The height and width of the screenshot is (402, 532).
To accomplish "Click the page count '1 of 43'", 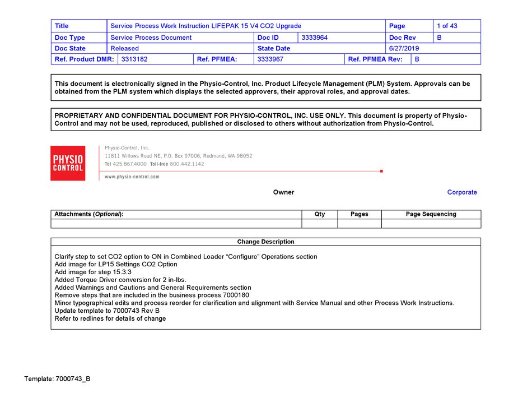I will pyautogui.click(x=447, y=26).
